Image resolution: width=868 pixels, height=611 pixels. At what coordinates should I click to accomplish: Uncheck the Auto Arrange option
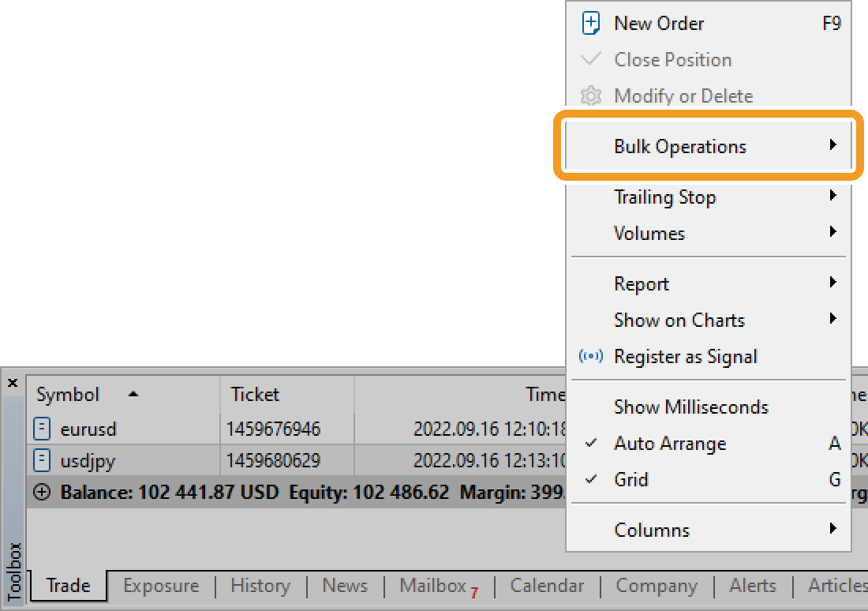pyautogui.click(x=670, y=443)
